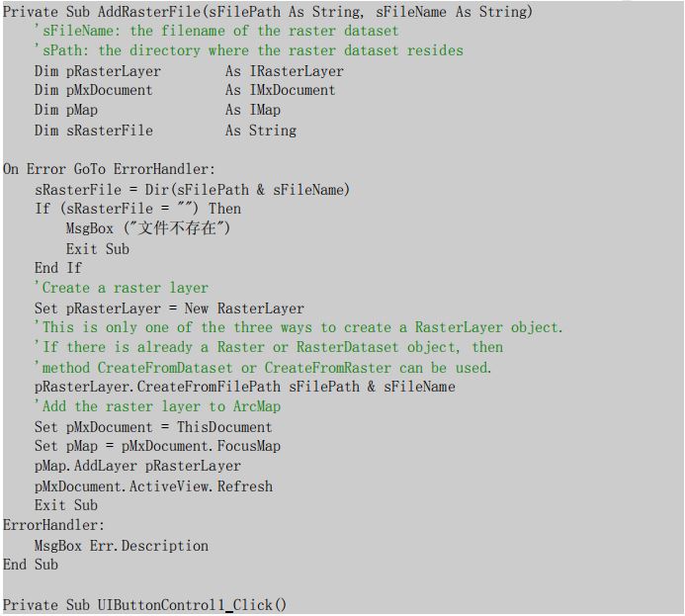Click the On Error GoTo ErrorHandler line
This screenshot has width=685, height=616.
tap(109, 169)
